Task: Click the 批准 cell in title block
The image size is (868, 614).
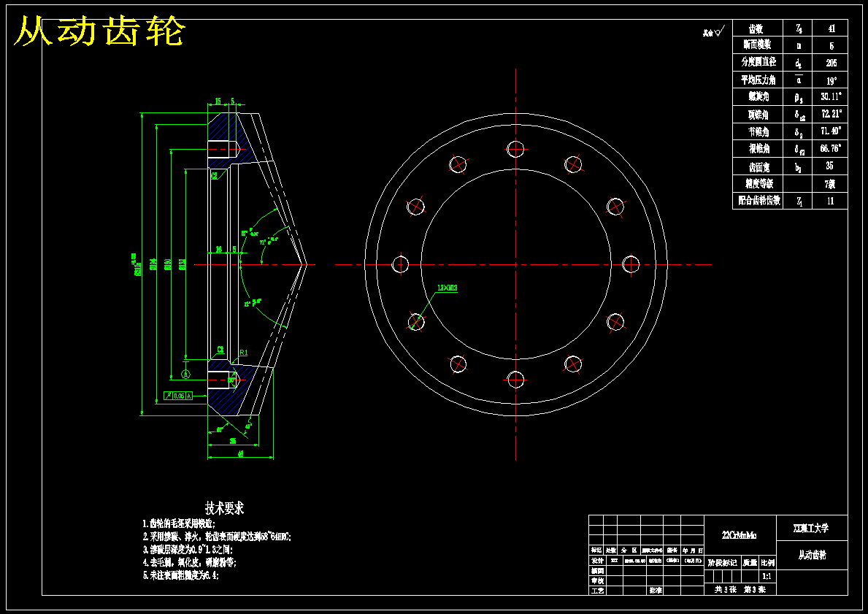Action: click(x=656, y=591)
